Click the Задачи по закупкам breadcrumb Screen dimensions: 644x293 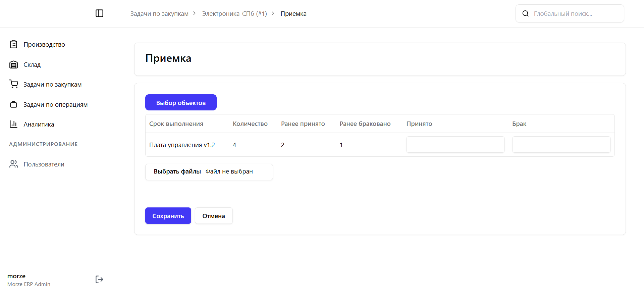159,13
